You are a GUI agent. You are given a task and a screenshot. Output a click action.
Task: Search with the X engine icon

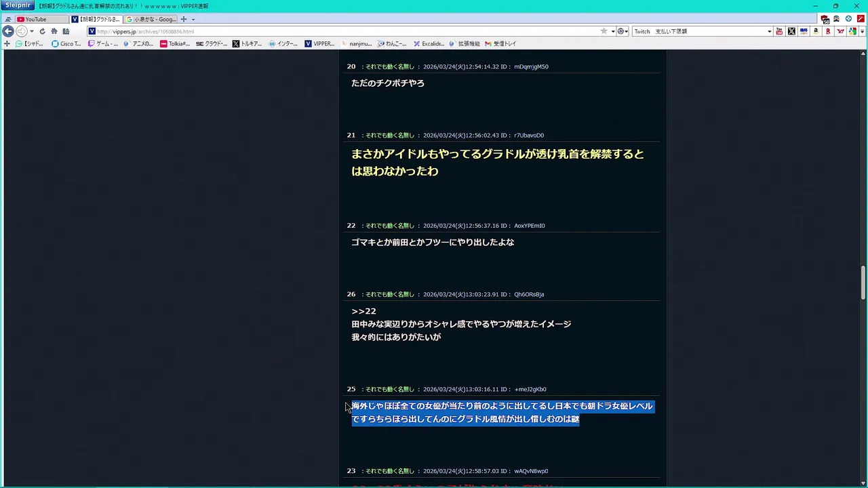791,31
